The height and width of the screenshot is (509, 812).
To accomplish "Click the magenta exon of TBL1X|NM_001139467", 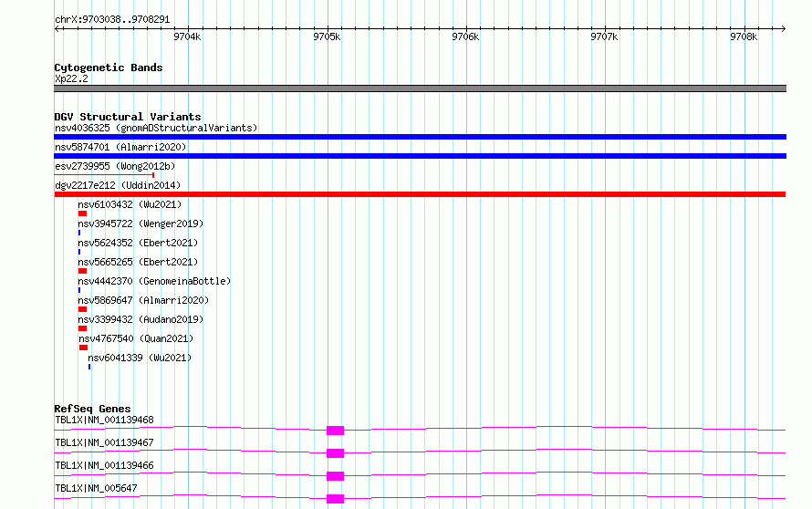I will tap(335, 453).
